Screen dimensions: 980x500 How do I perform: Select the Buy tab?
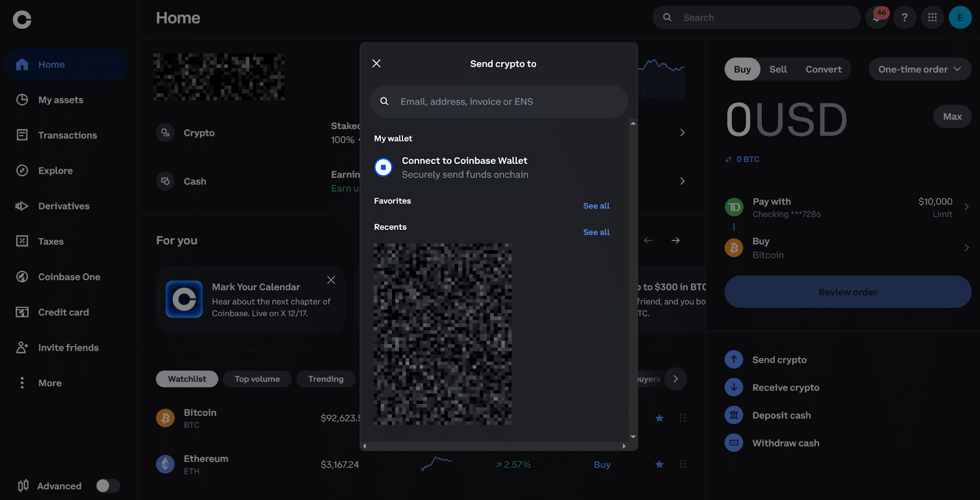(742, 69)
